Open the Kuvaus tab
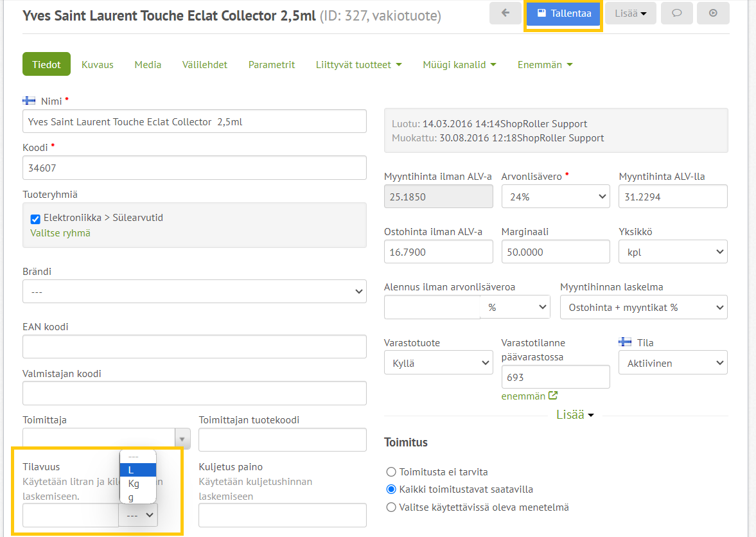 (x=98, y=65)
